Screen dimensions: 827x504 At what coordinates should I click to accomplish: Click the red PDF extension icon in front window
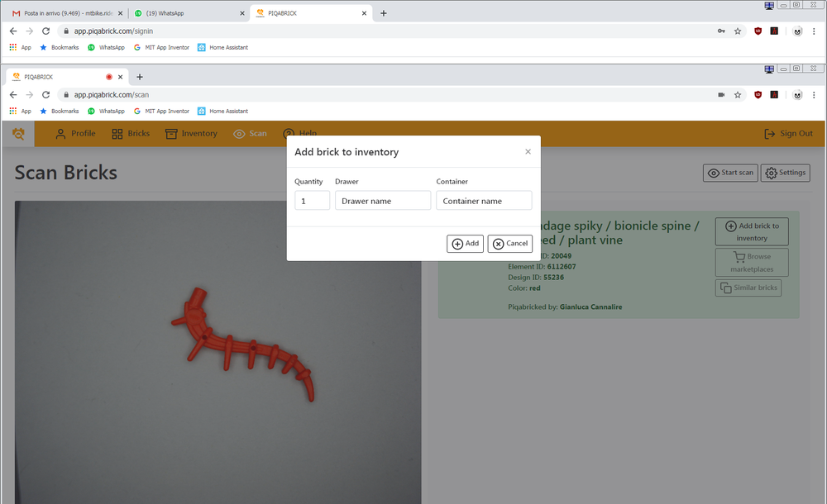pyautogui.click(x=774, y=95)
